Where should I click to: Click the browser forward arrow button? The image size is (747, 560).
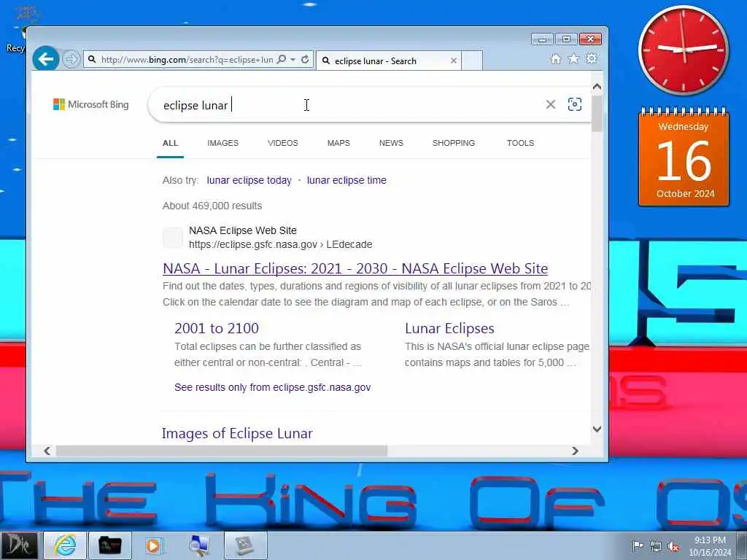click(71, 60)
